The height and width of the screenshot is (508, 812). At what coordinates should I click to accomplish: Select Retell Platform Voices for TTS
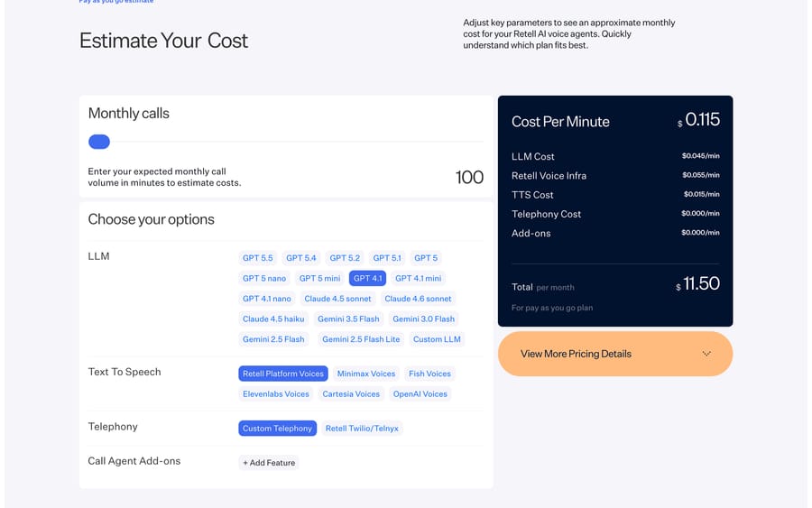[x=282, y=374]
